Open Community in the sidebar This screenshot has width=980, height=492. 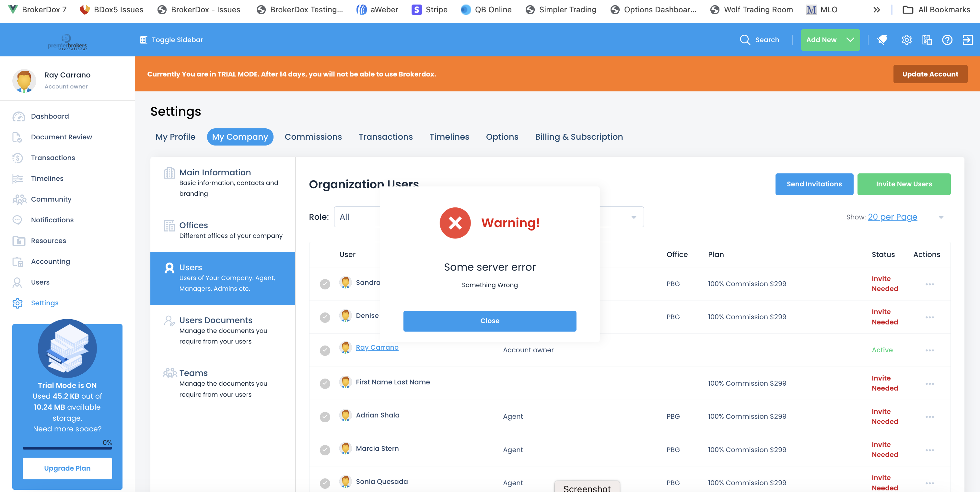coord(51,199)
